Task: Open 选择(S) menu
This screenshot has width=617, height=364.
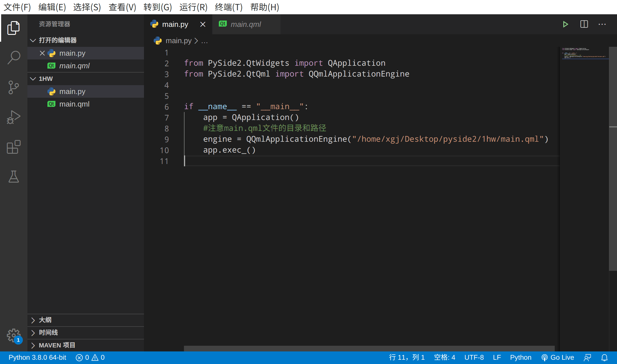Action: 87,7
